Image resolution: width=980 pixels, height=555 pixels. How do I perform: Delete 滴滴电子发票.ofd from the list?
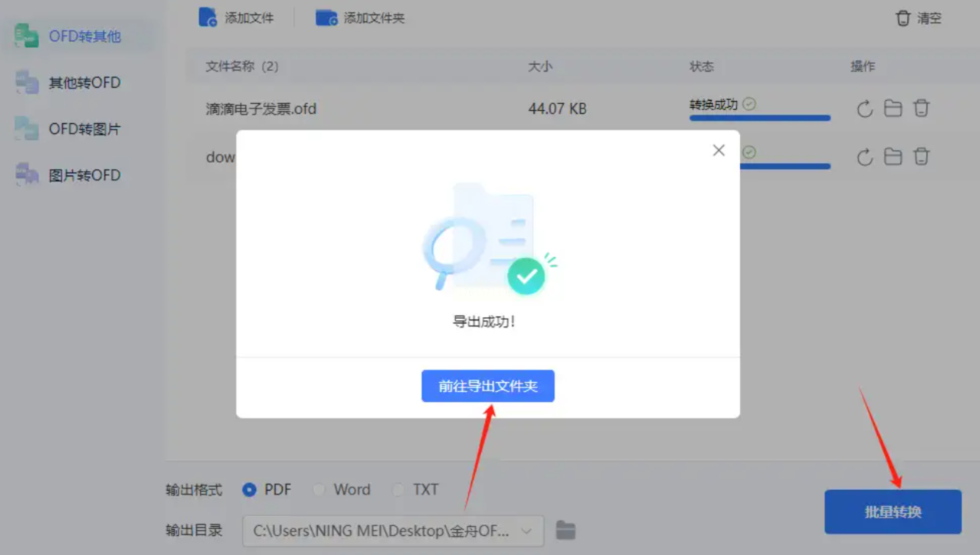pyautogui.click(x=921, y=108)
